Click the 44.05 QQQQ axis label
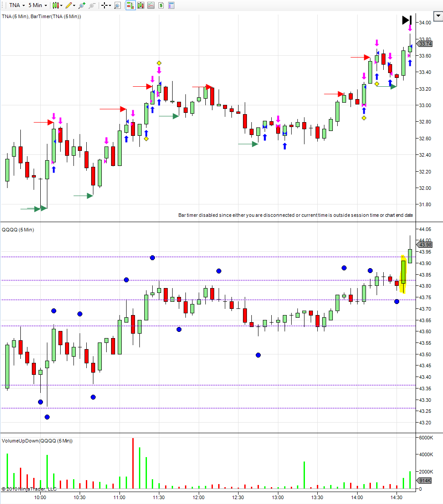The image size is (443, 504). pos(425,229)
